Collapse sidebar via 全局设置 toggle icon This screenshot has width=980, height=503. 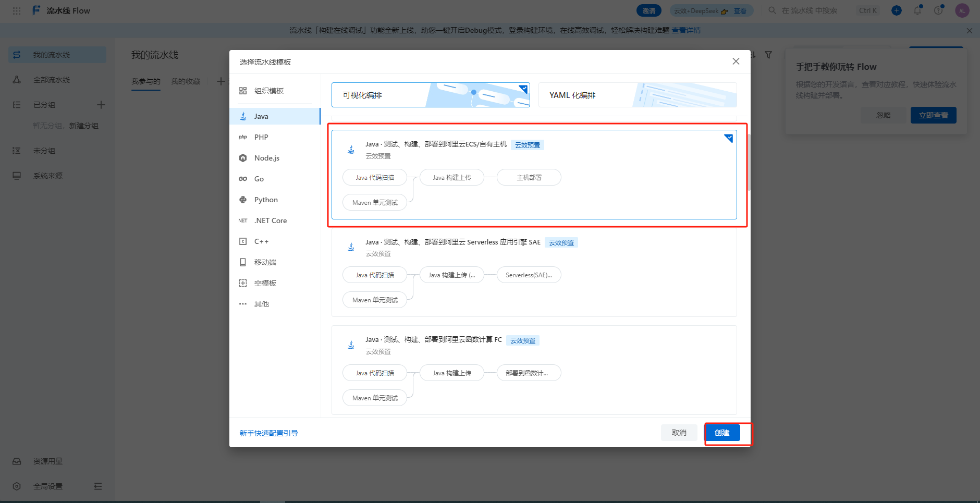pyautogui.click(x=98, y=486)
